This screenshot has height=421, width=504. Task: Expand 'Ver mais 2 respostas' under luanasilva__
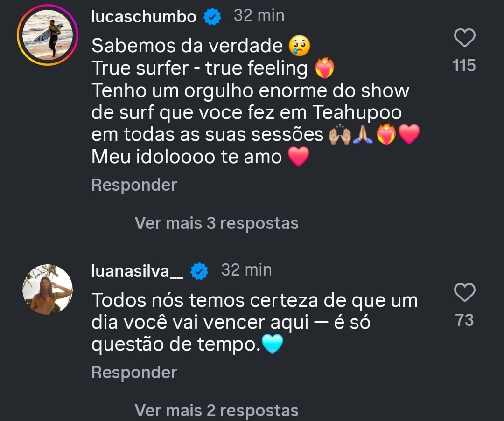217,410
